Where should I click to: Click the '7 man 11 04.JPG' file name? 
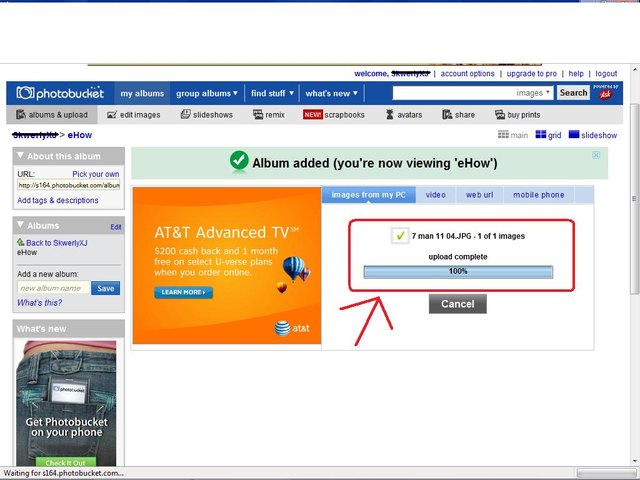(442, 236)
